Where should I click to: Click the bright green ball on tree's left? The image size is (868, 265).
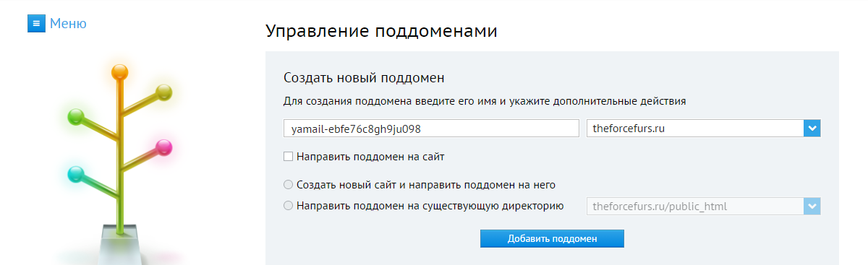75,116
